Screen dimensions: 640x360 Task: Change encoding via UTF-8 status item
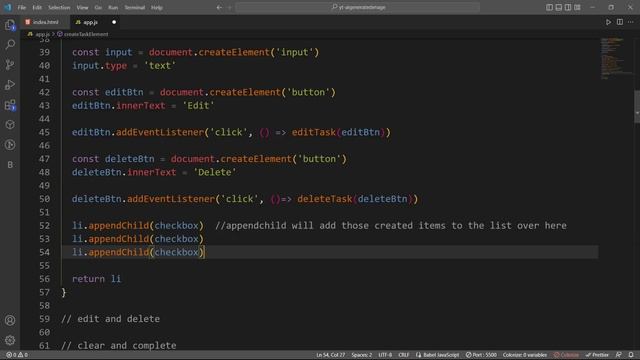tap(385, 355)
